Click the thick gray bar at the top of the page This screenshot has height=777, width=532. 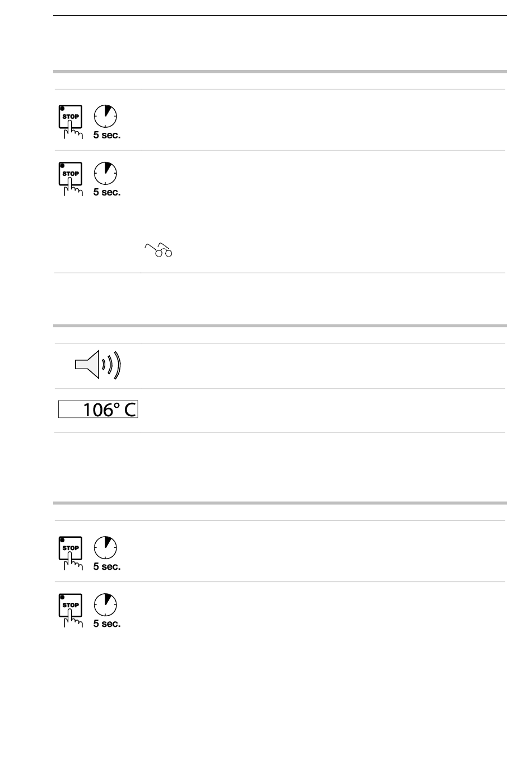coord(280,72)
